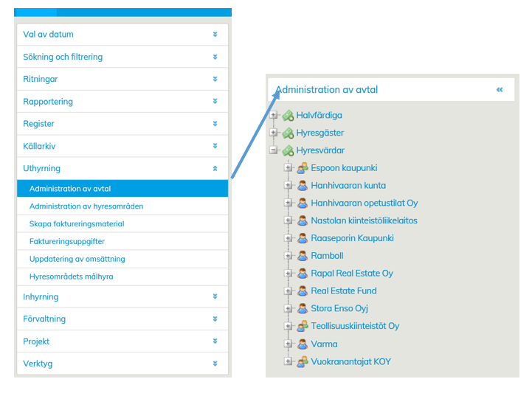Collapse the Administration av avtal panel
The height and width of the screenshot is (393, 532).
pyautogui.click(x=500, y=90)
